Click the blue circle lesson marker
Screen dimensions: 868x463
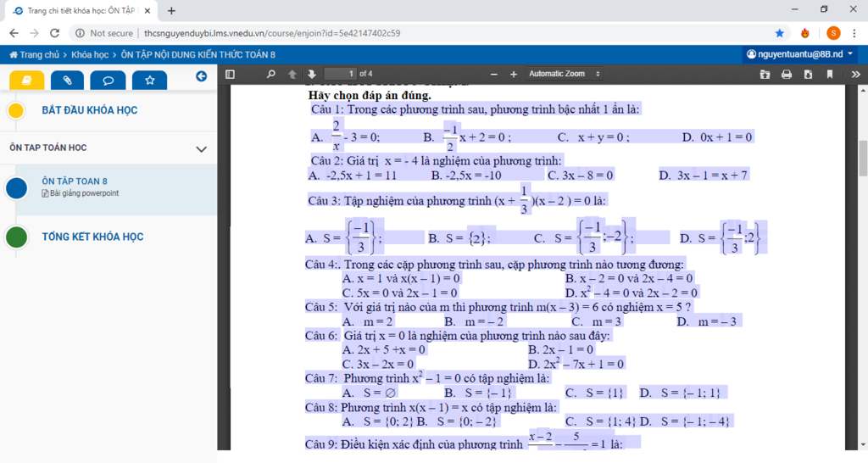(17, 188)
